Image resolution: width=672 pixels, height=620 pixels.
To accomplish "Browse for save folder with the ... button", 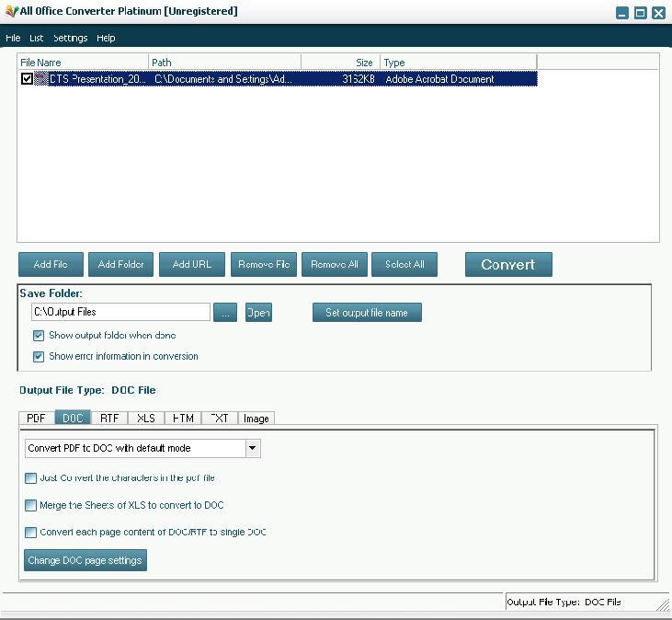I will tap(225, 313).
